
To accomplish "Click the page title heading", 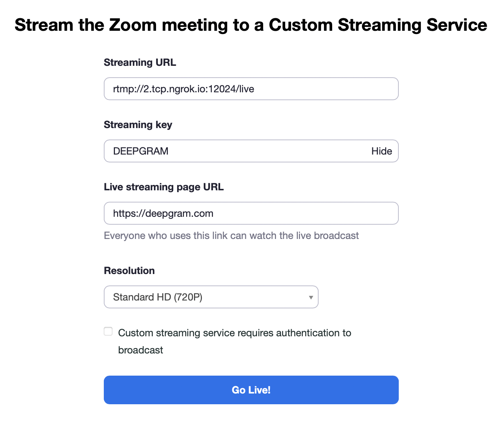I will coord(251,25).
